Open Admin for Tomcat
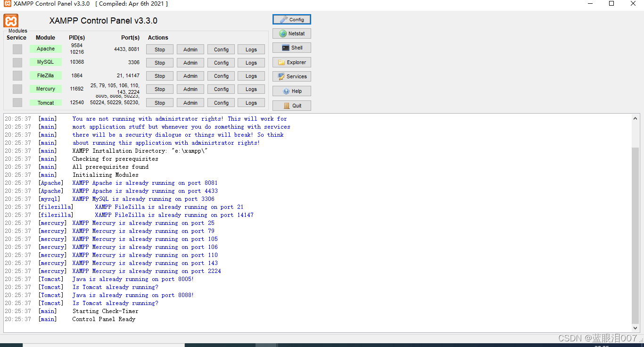The image size is (644, 347). [x=190, y=103]
